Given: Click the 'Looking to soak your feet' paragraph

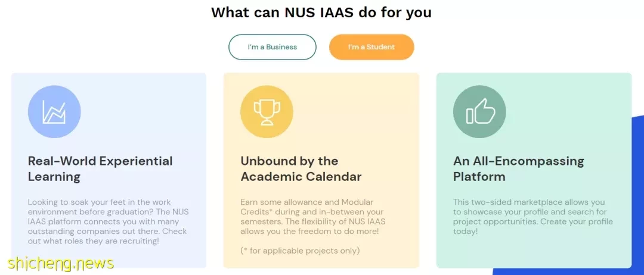Looking at the screenshot, I should coord(108,221).
